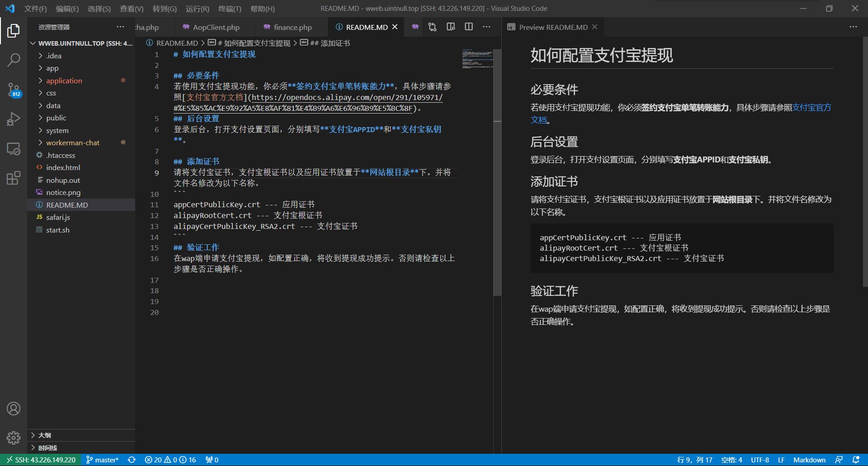Open Manage gear menu
Viewport: 868px width, 466px height.
point(14,438)
